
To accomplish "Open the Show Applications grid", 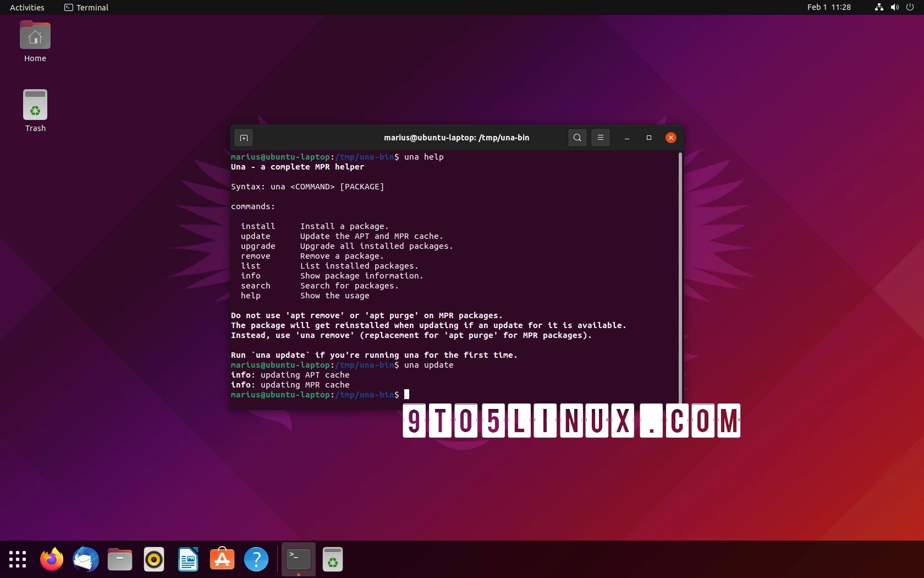I will [x=18, y=559].
